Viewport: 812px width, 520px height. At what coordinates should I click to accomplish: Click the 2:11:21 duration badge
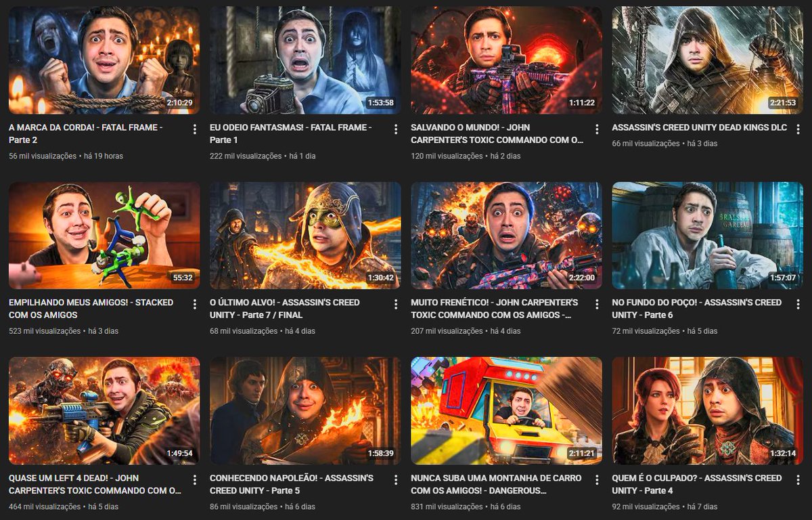click(x=581, y=454)
